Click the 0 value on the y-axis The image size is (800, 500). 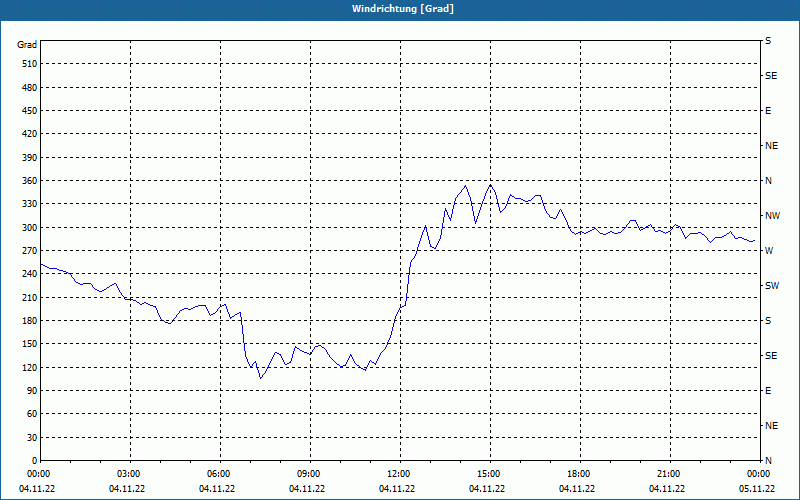coord(34,460)
